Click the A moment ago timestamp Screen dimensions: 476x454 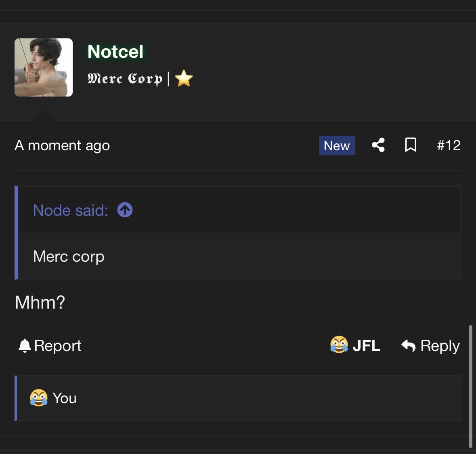click(x=62, y=145)
